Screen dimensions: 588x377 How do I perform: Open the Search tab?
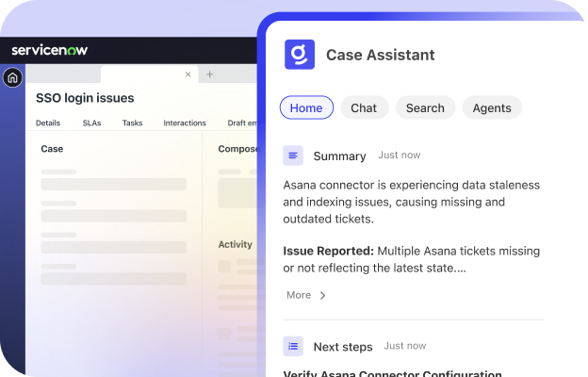425,107
